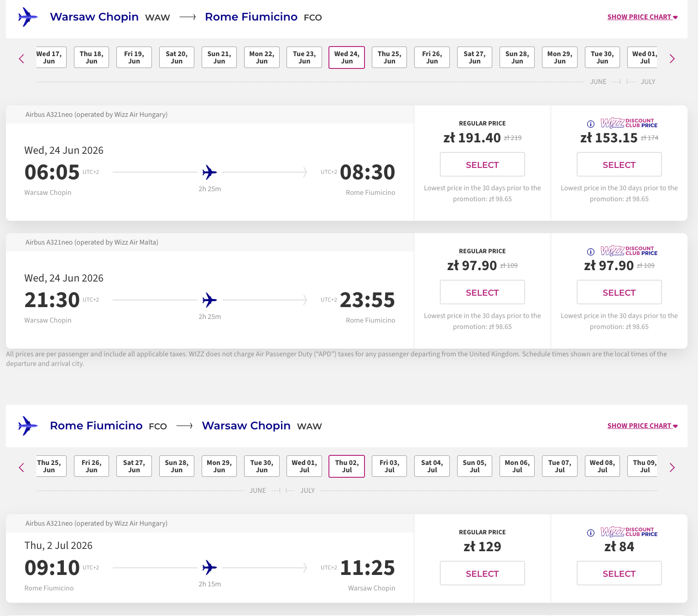698x616 pixels.
Task: Select discount club fare for 21:30 flight
Action: pos(619,292)
